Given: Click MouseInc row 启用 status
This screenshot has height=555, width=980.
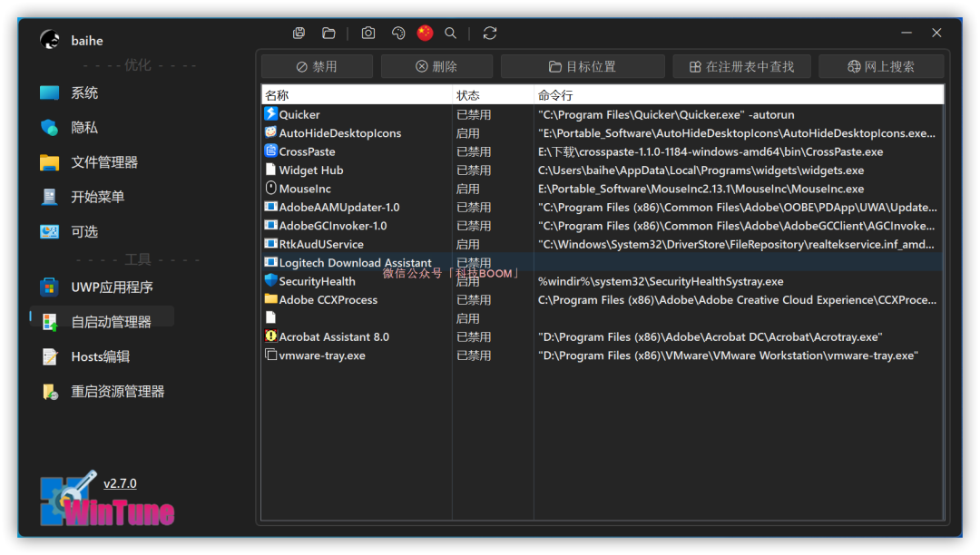Looking at the screenshot, I should click(x=467, y=189).
